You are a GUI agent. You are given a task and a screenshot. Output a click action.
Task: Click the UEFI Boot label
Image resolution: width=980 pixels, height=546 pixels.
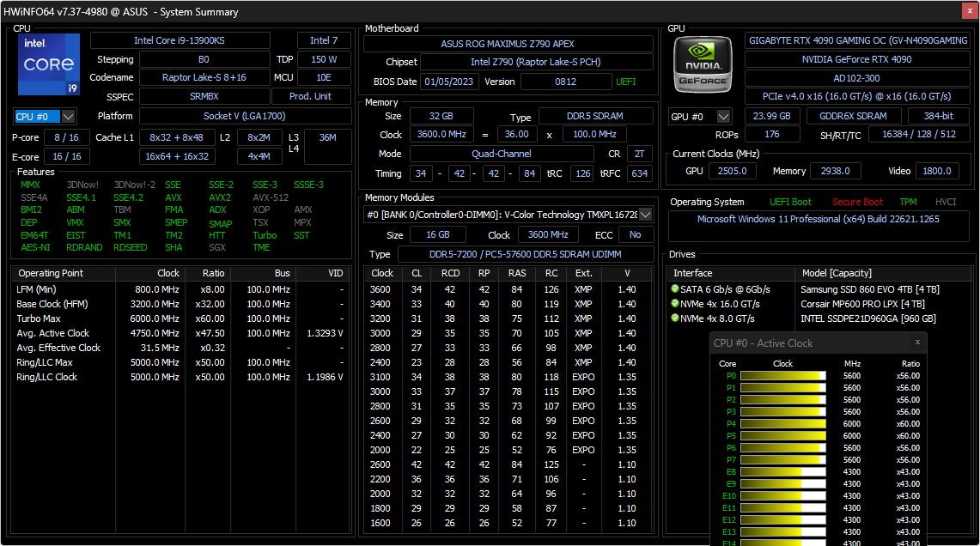pos(790,202)
